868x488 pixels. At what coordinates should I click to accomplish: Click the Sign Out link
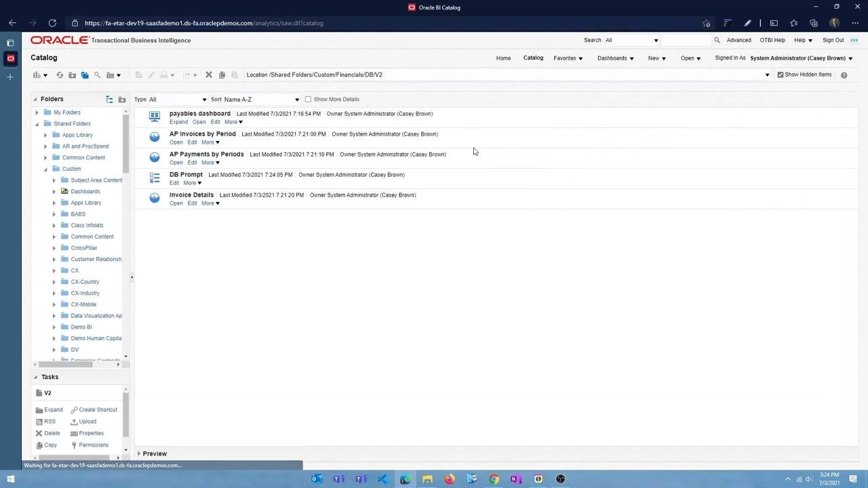coord(833,40)
